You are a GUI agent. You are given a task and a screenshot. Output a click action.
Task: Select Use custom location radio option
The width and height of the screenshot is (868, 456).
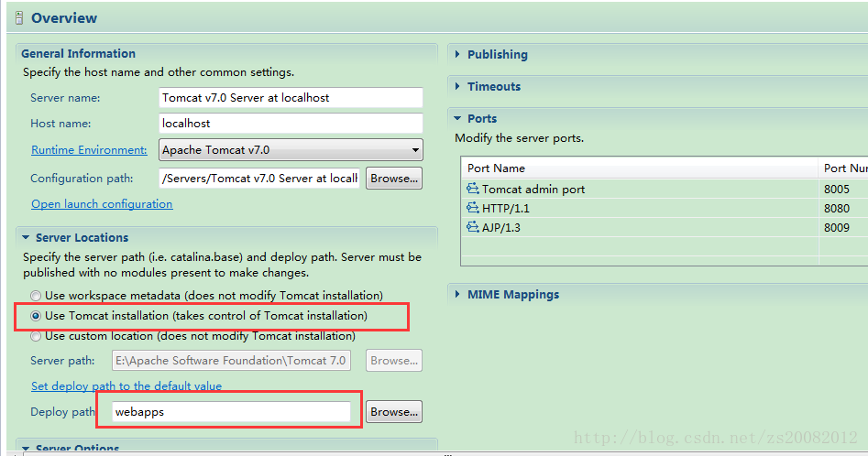(36, 336)
